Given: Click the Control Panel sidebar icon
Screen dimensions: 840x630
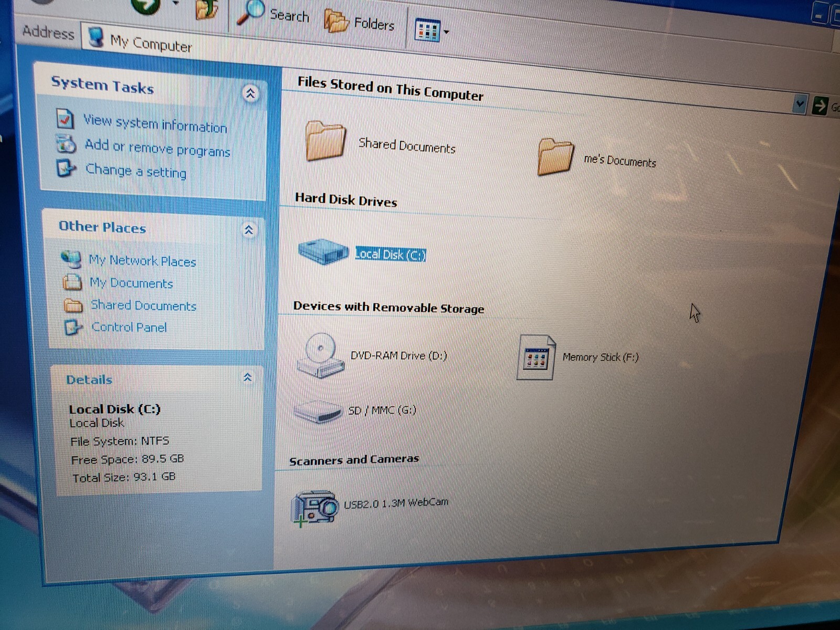Looking at the screenshot, I should pyautogui.click(x=73, y=328).
